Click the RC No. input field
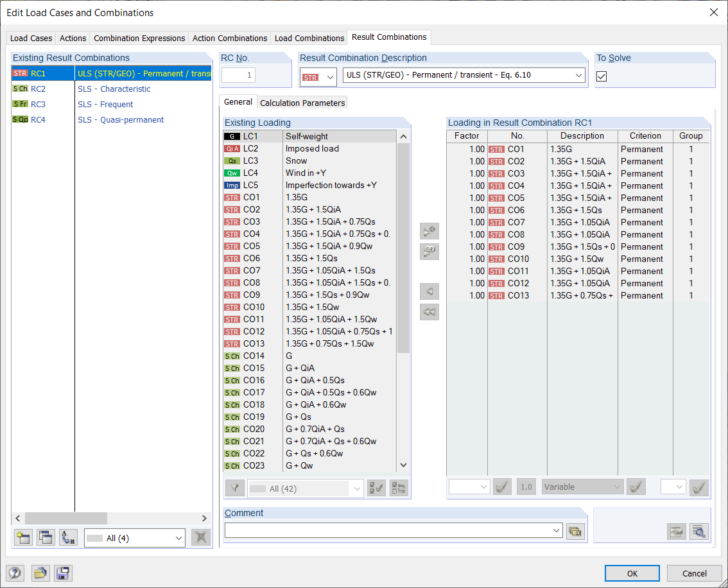This screenshot has height=588, width=728. click(239, 75)
